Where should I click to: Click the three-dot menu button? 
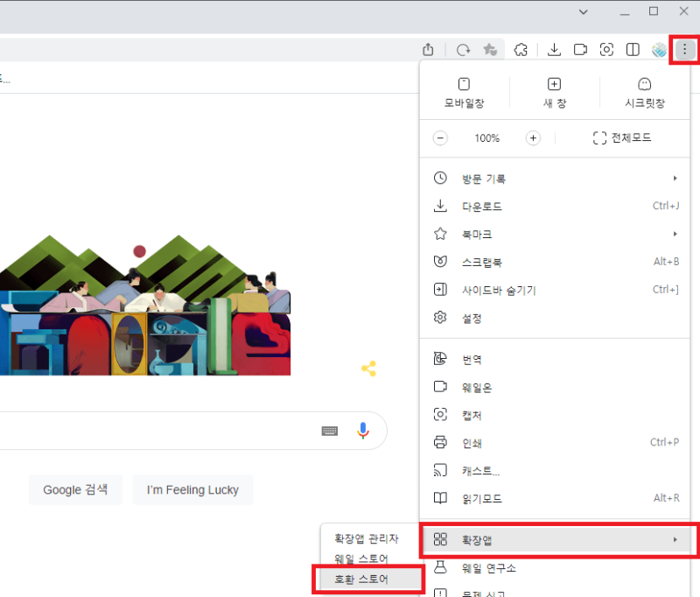(x=685, y=49)
